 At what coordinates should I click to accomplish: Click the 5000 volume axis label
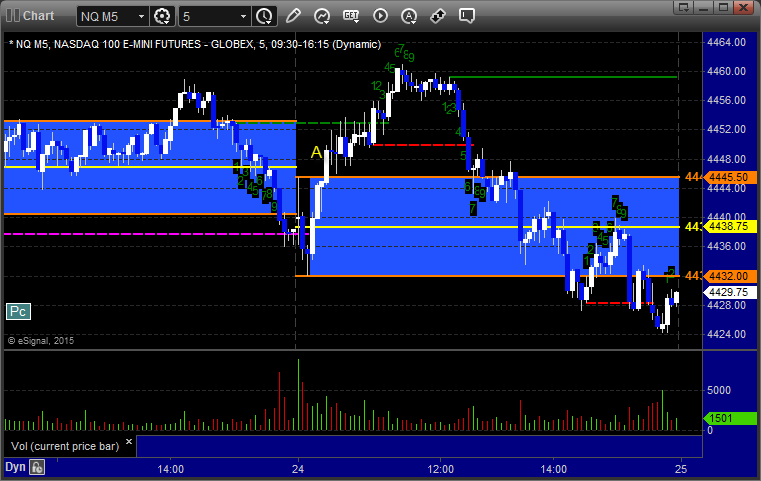(x=719, y=390)
